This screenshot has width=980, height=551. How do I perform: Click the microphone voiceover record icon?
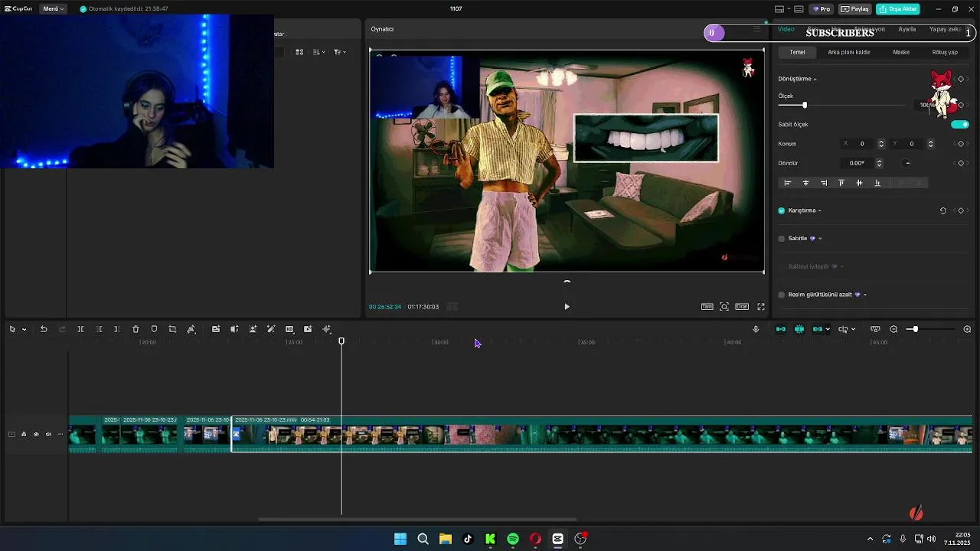(756, 329)
